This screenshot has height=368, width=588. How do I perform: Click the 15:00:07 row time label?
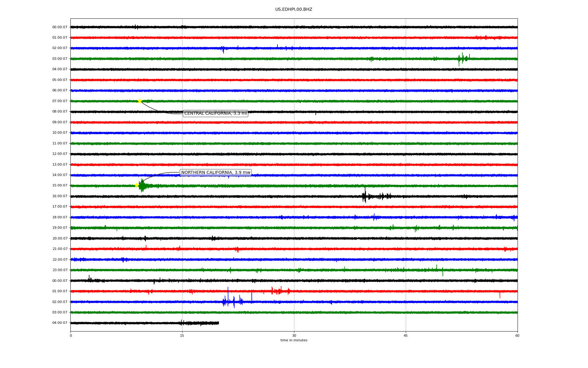tap(60, 186)
